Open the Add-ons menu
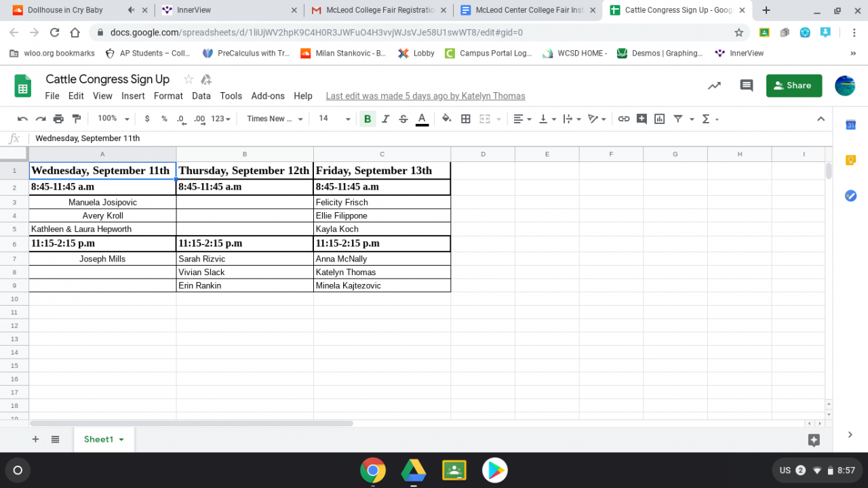 point(268,96)
